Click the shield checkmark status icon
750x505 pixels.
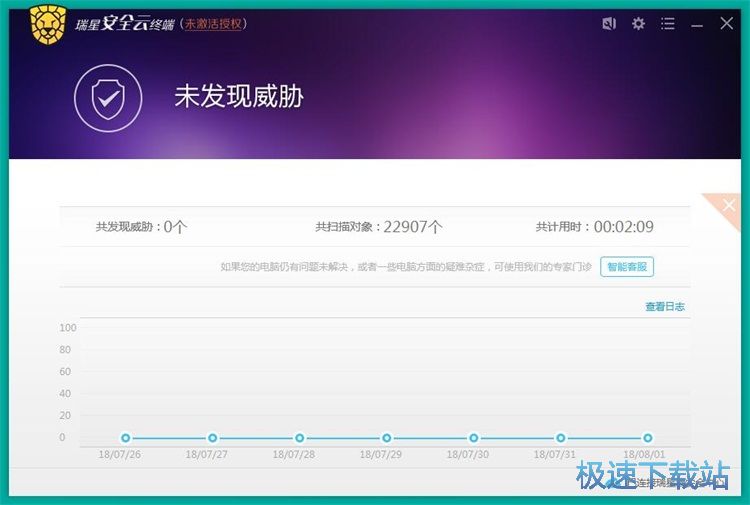[107, 97]
